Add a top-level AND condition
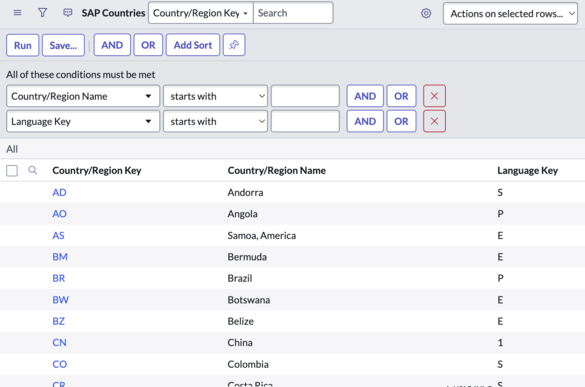Image resolution: width=585 pixels, height=387 pixels. [x=112, y=45]
